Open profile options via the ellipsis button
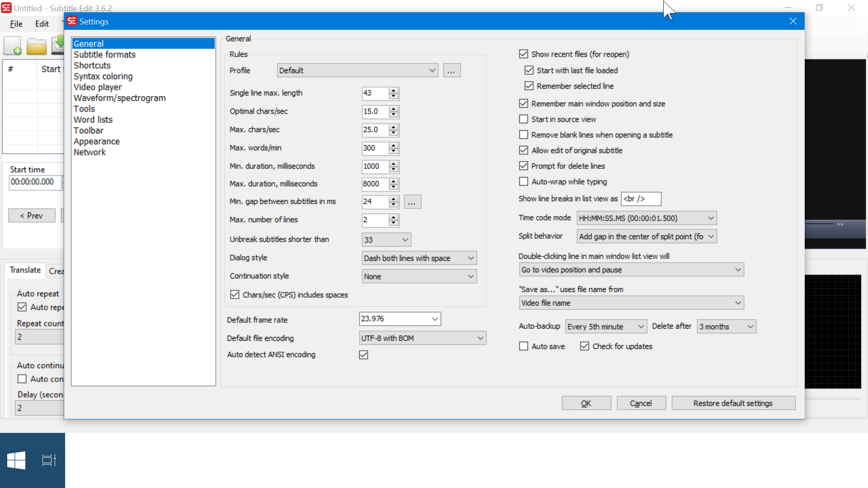 click(x=452, y=70)
